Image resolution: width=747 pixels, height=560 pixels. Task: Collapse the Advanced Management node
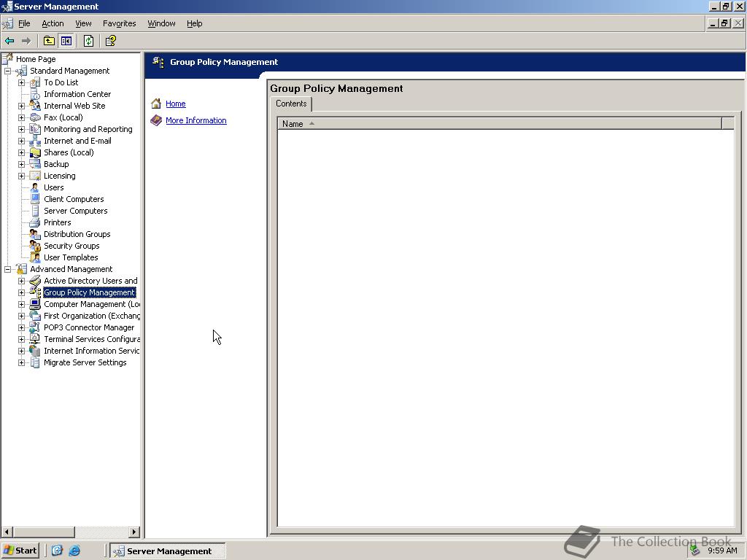[x=7, y=269]
